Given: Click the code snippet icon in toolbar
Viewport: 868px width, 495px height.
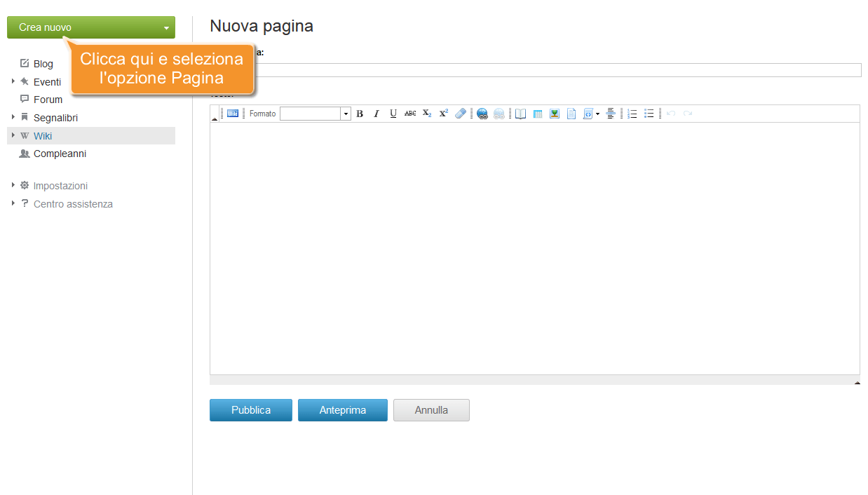Looking at the screenshot, I should tap(588, 114).
